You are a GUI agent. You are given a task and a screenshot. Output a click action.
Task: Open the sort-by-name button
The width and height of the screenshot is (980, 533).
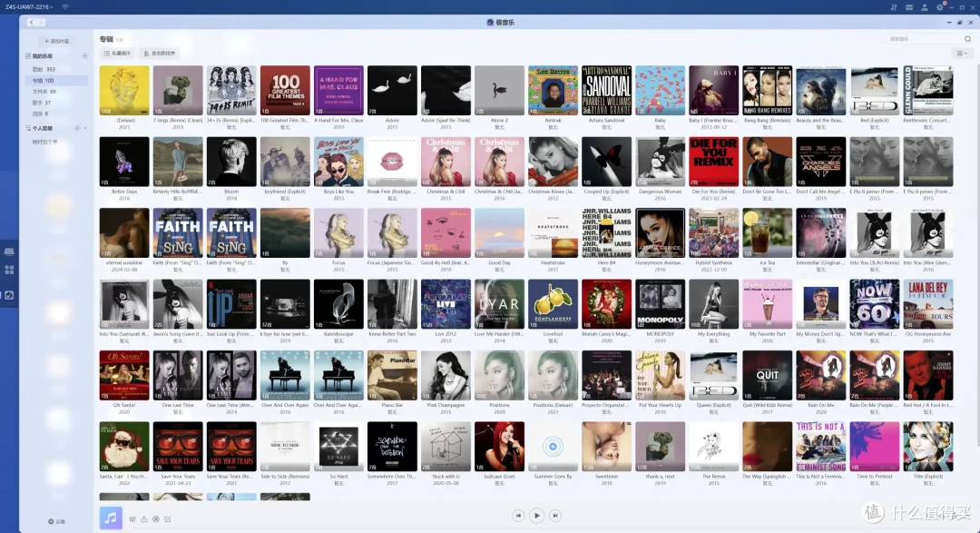coord(160,54)
